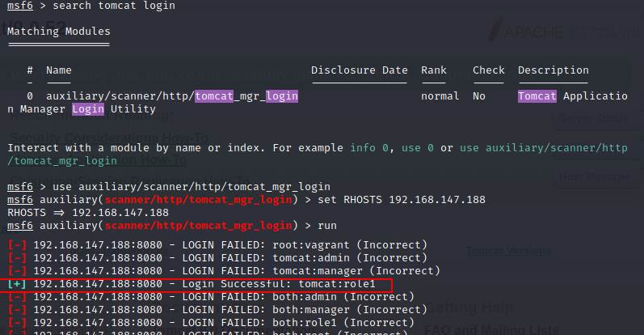This screenshot has height=335, width=644.
Task: Click the 'Description' column header
Action: click(x=554, y=70)
